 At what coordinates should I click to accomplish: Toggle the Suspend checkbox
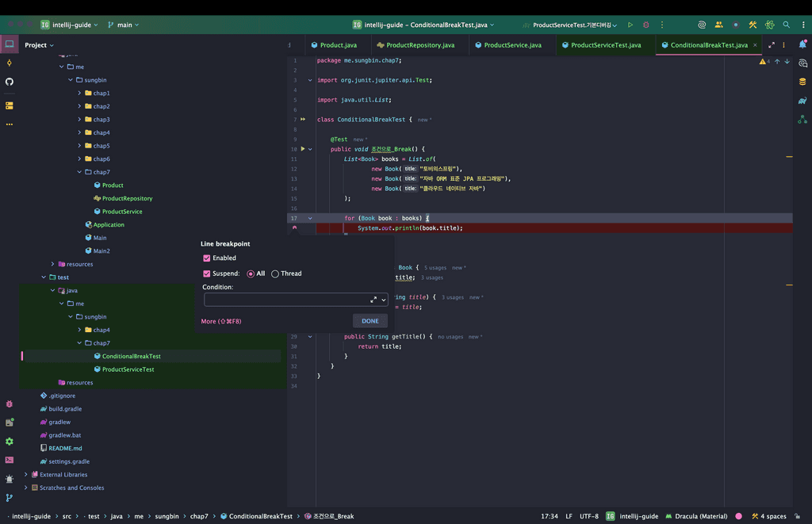tap(207, 273)
